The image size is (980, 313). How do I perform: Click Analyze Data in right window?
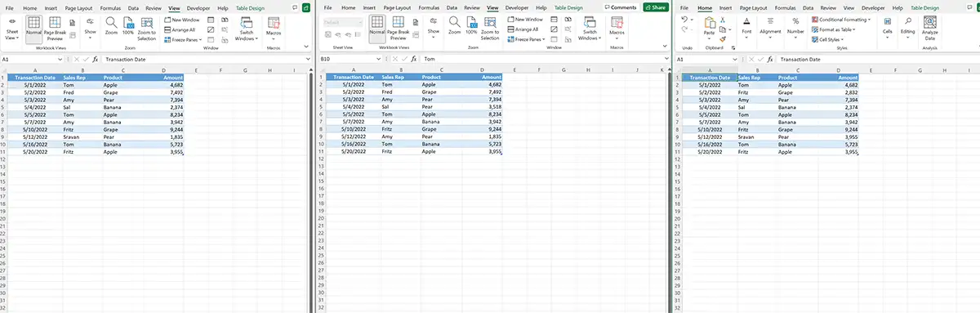tap(930, 28)
